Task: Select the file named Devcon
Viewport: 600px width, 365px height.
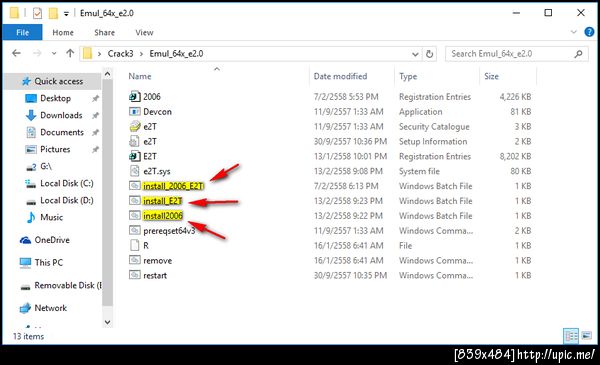Action: point(157,112)
